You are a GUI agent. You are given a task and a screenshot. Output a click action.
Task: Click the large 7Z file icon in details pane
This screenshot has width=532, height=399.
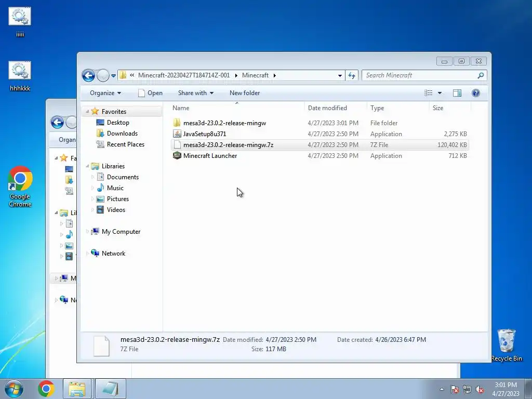101,345
